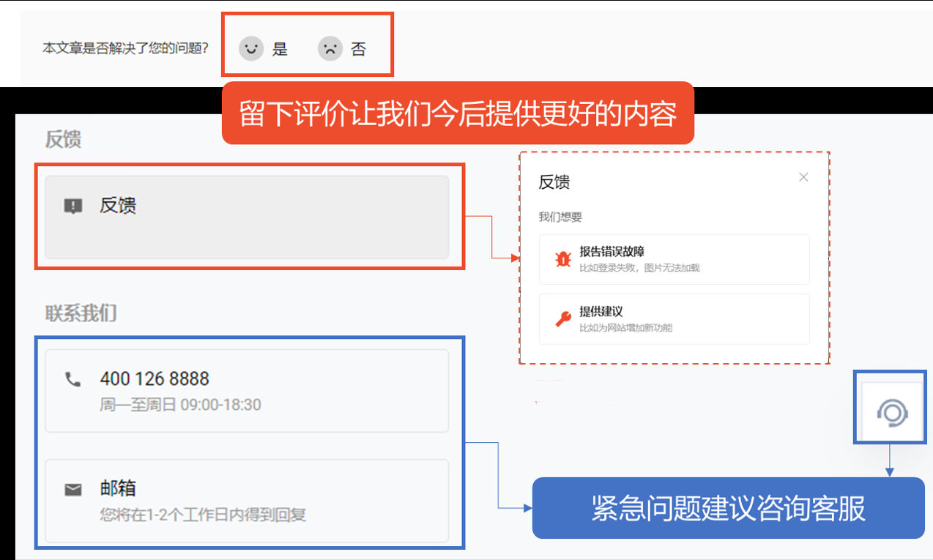Click the 邮箱 contact label
Image resolution: width=933 pixels, height=560 pixels.
[118, 488]
